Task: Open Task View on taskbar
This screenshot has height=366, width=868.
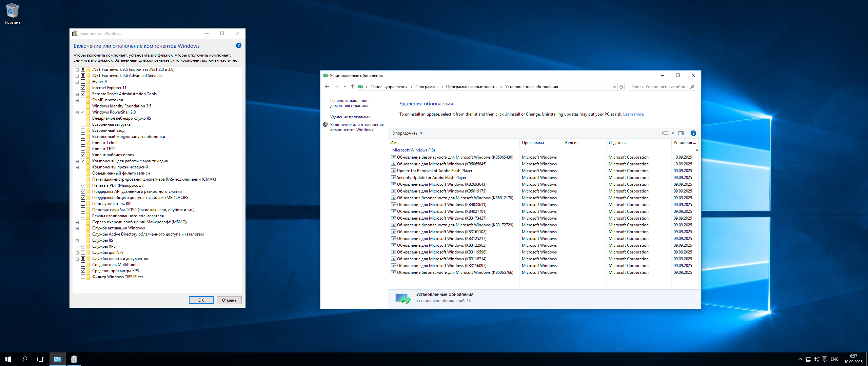Action: coord(41,359)
